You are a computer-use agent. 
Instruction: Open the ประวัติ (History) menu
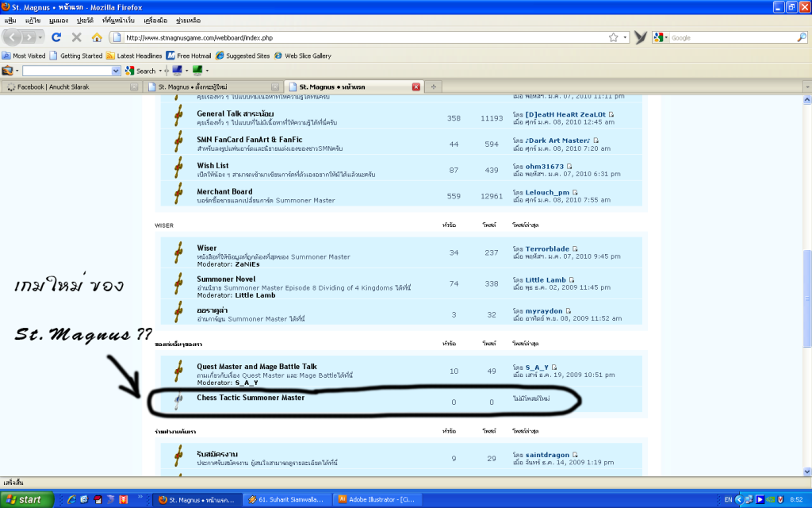(85, 20)
